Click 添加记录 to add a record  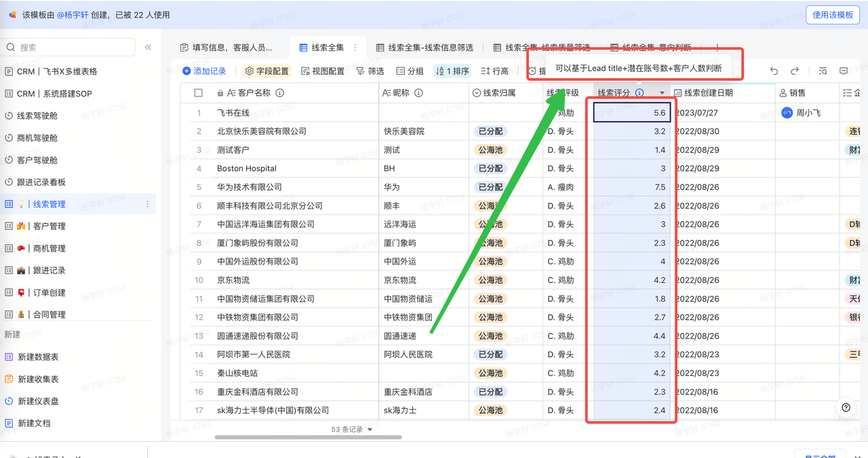(204, 71)
